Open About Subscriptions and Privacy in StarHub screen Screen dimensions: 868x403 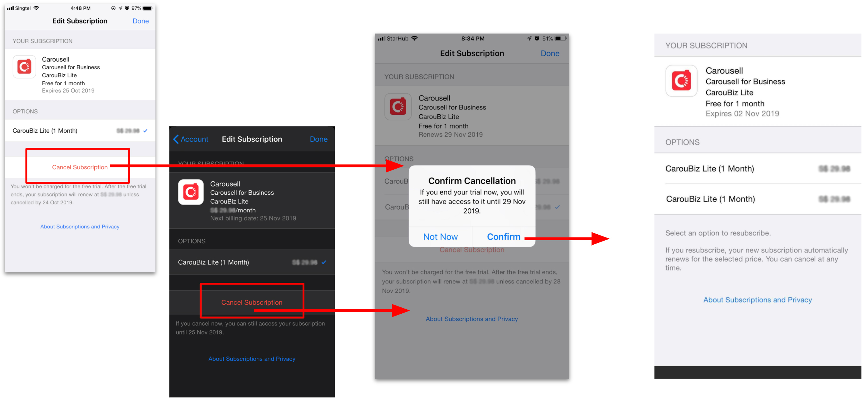(x=471, y=319)
